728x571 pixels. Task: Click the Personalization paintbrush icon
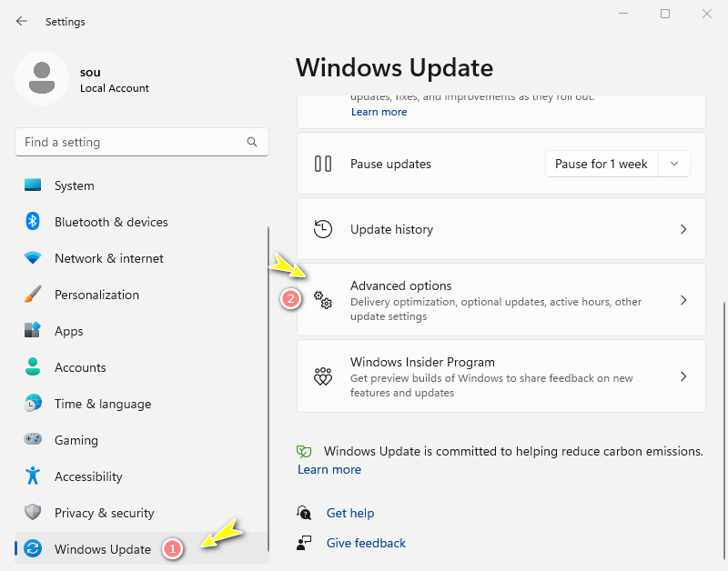click(33, 294)
